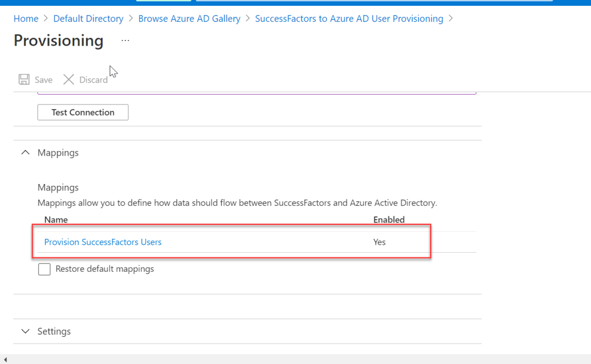Click the Mappings description sentence
Viewport: 591px width, 364px height.
click(237, 202)
